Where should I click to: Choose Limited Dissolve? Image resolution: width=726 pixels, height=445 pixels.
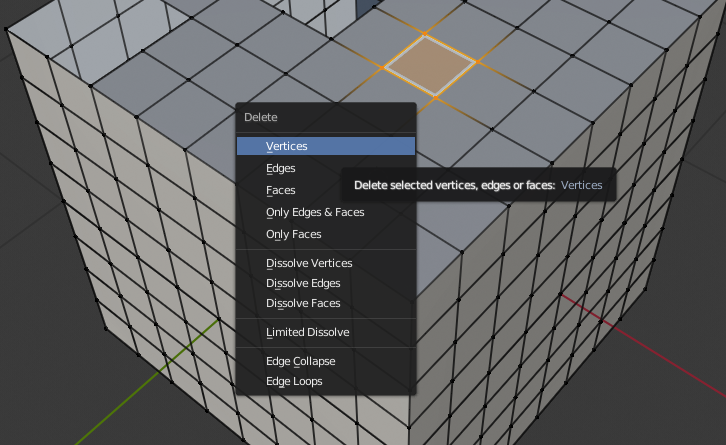coord(326,332)
